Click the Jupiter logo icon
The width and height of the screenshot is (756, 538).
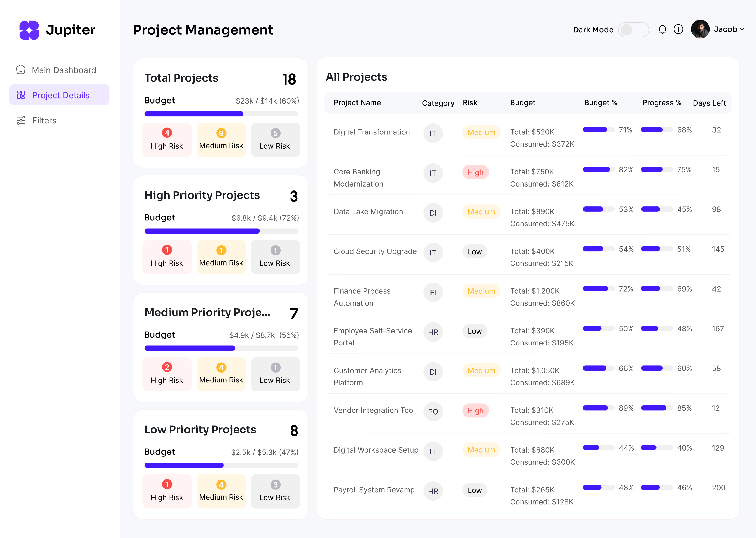pyautogui.click(x=29, y=30)
